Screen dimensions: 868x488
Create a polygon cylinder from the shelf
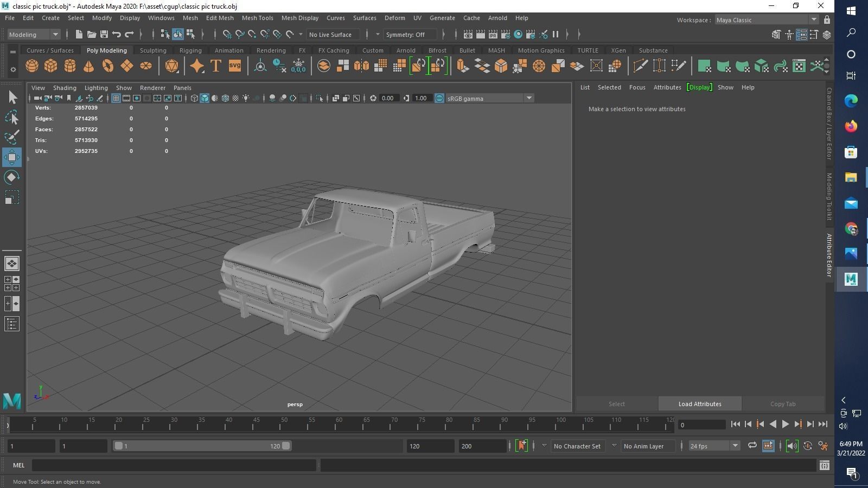point(70,66)
